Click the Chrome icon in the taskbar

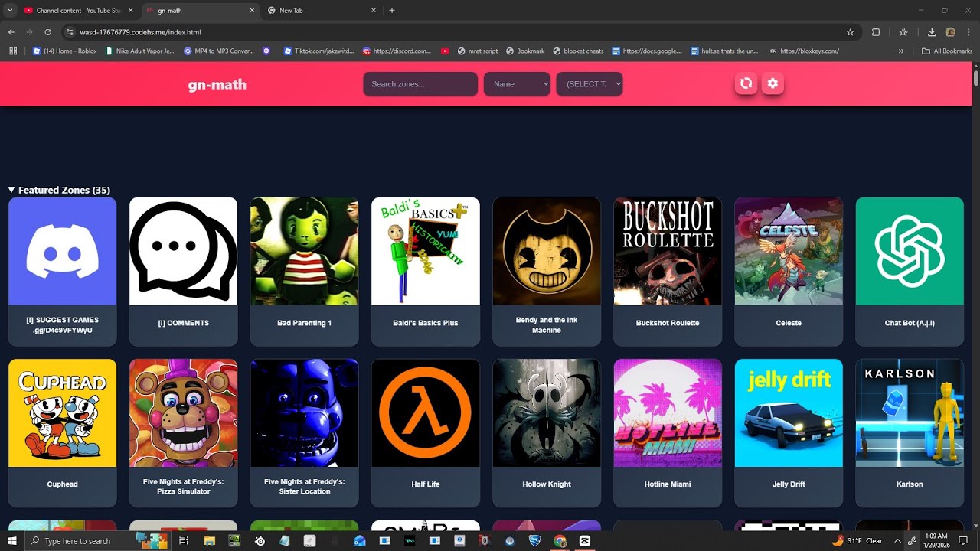pyautogui.click(x=560, y=541)
